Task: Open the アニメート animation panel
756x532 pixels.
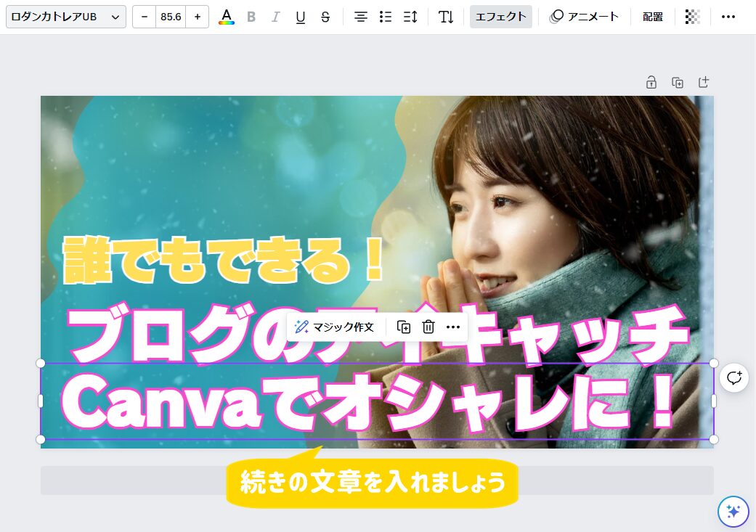Action: tap(583, 17)
